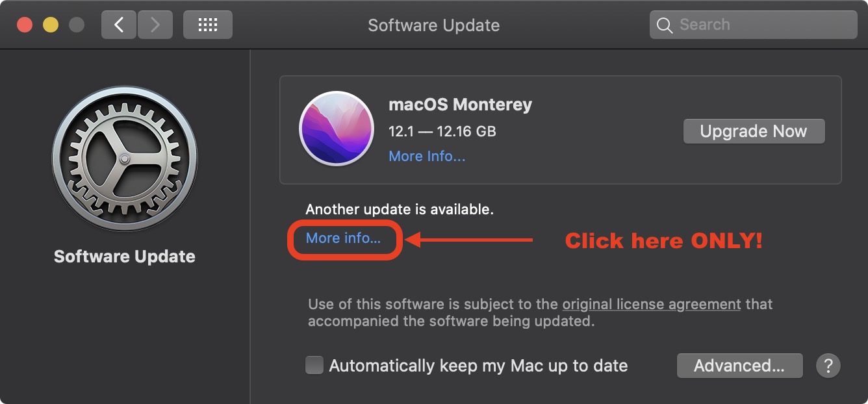Click the gray disabled zoom window button
Viewport: 868px width, 404px height.
click(77, 25)
